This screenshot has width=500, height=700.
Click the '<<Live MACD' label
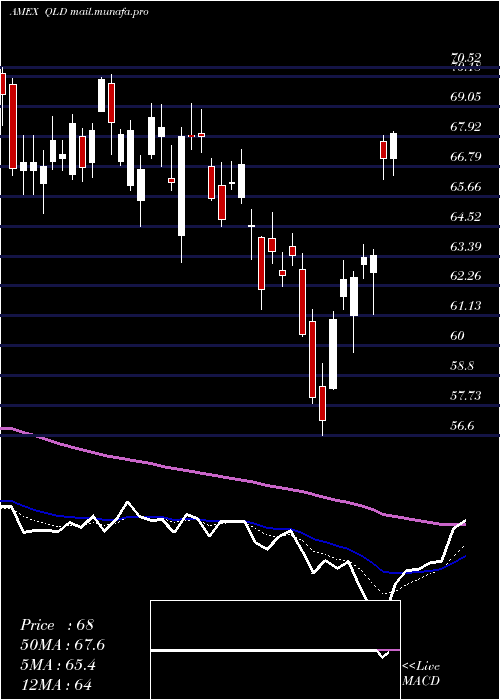(421, 674)
